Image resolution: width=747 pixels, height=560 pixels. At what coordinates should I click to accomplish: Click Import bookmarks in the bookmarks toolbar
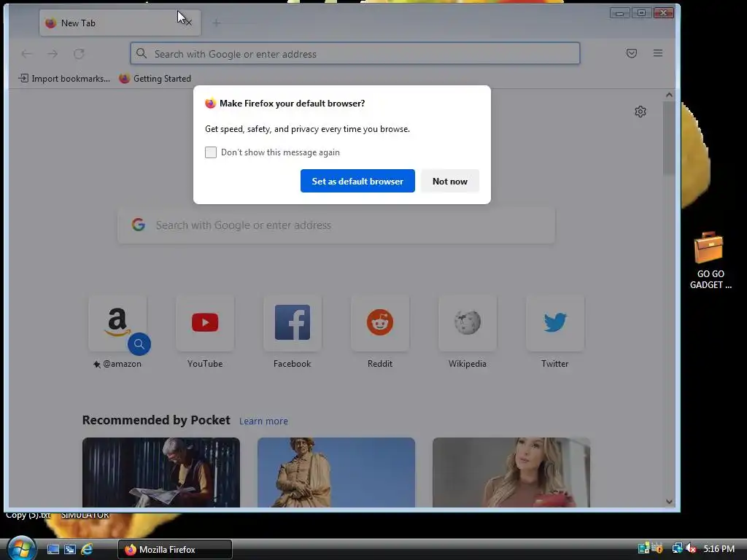(64, 79)
